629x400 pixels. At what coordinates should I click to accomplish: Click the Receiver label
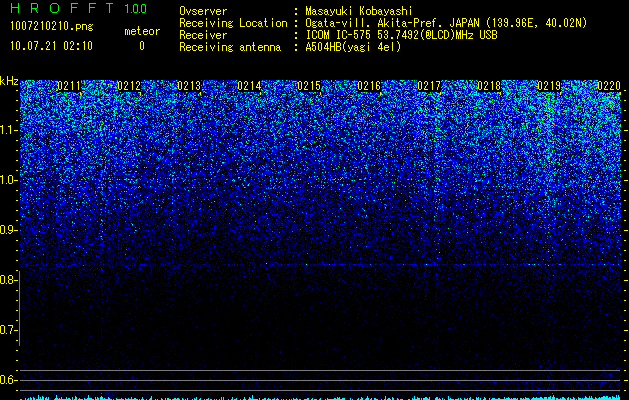(x=203, y=35)
